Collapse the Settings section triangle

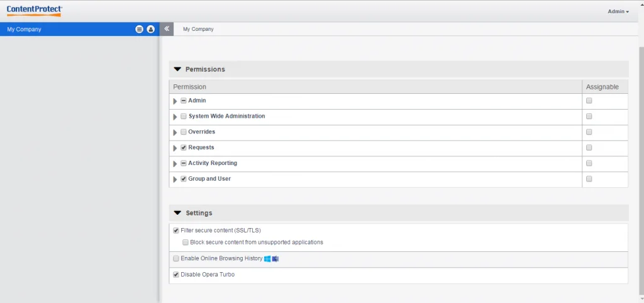coord(177,213)
